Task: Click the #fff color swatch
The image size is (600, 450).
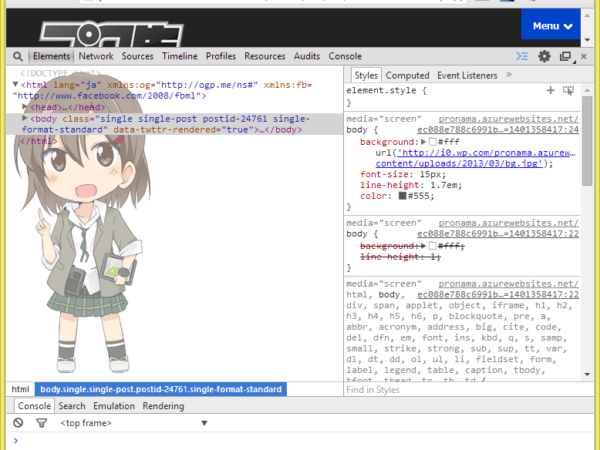Action: click(x=432, y=142)
